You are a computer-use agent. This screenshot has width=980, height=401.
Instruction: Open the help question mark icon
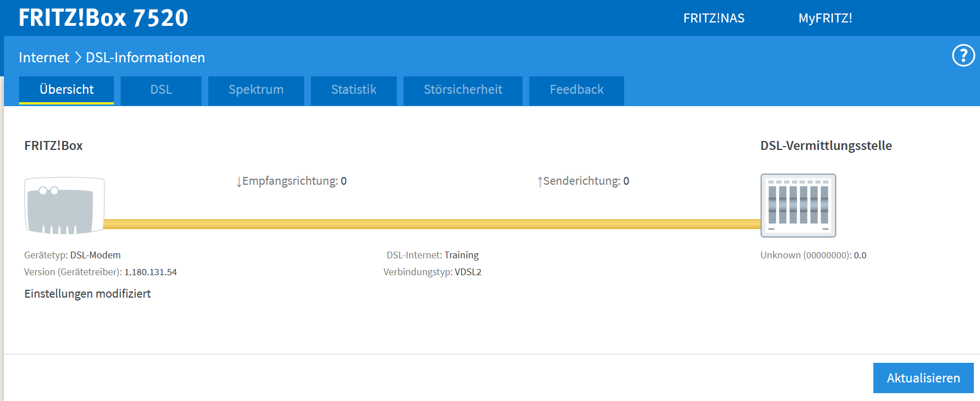coord(963,56)
